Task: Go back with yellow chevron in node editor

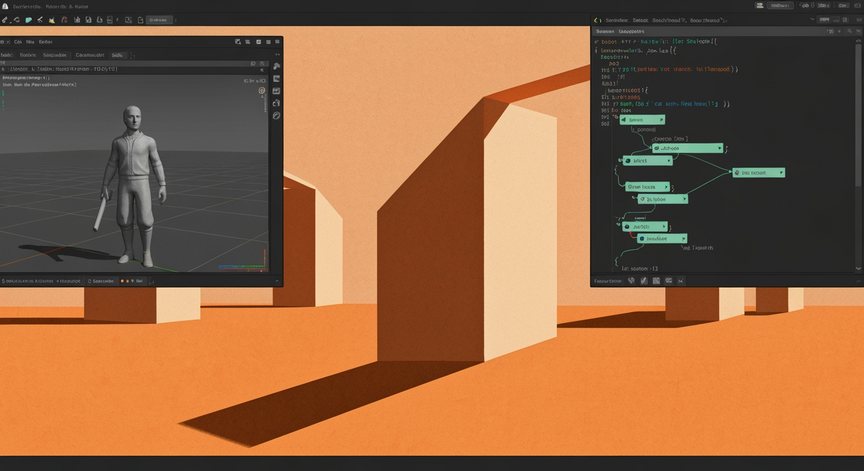Action: (596, 20)
